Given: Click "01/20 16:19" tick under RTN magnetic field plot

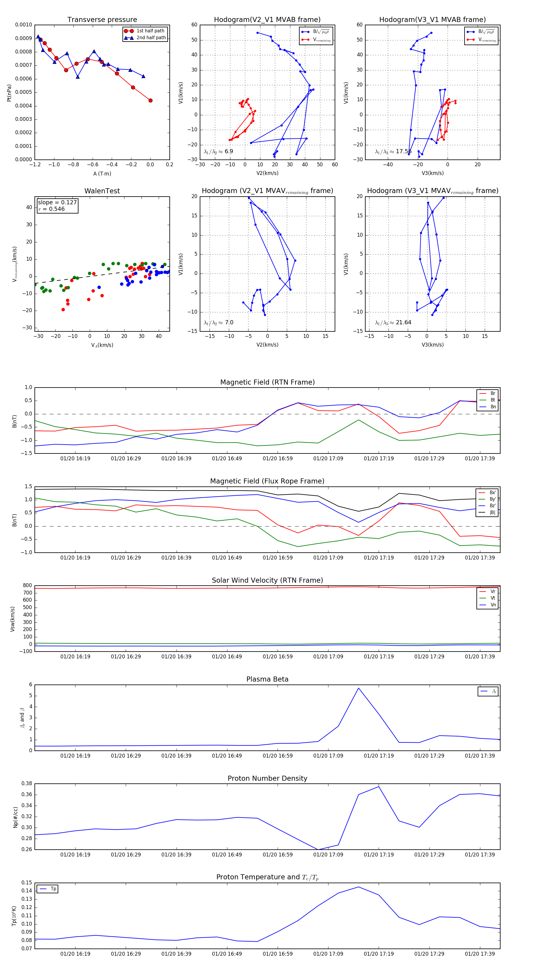Looking at the screenshot, I should 75,459.
